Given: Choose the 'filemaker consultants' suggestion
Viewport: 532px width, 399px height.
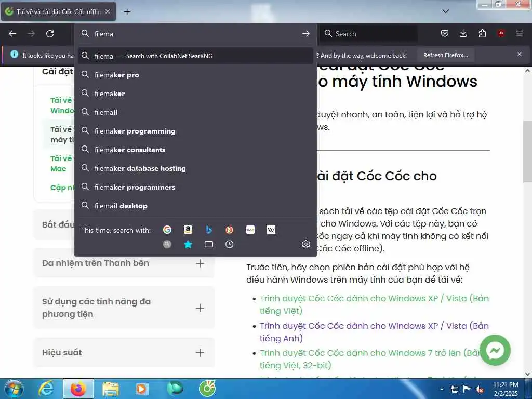Looking at the screenshot, I should pyautogui.click(x=195, y=150).
